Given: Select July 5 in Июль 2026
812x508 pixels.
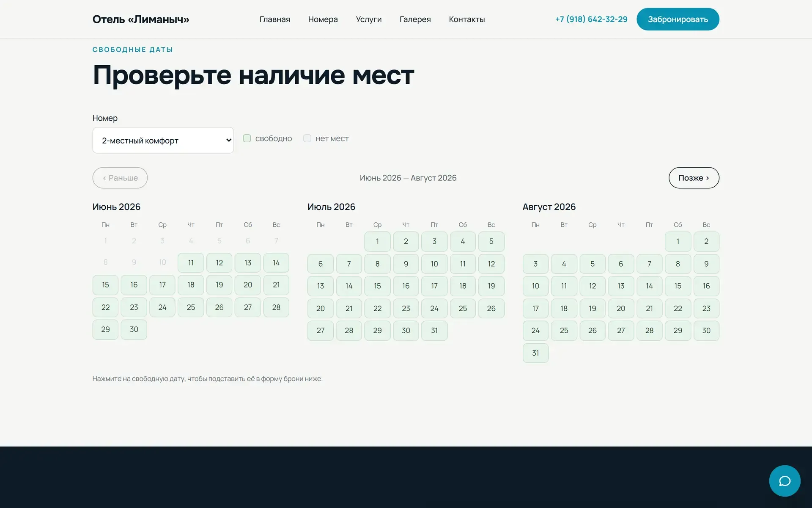Looking at the screenshot, I should coord(491,241).
